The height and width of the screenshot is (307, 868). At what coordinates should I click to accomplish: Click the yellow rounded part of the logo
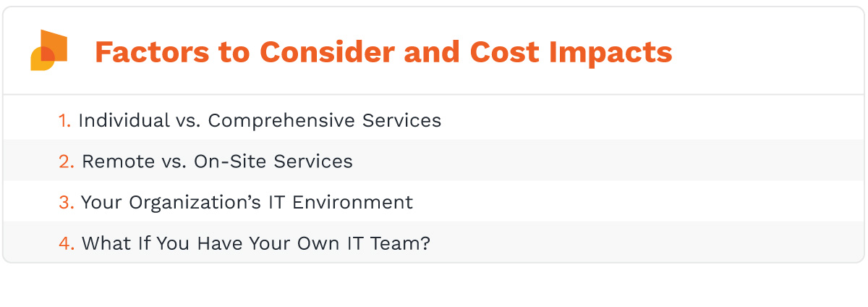39,63
